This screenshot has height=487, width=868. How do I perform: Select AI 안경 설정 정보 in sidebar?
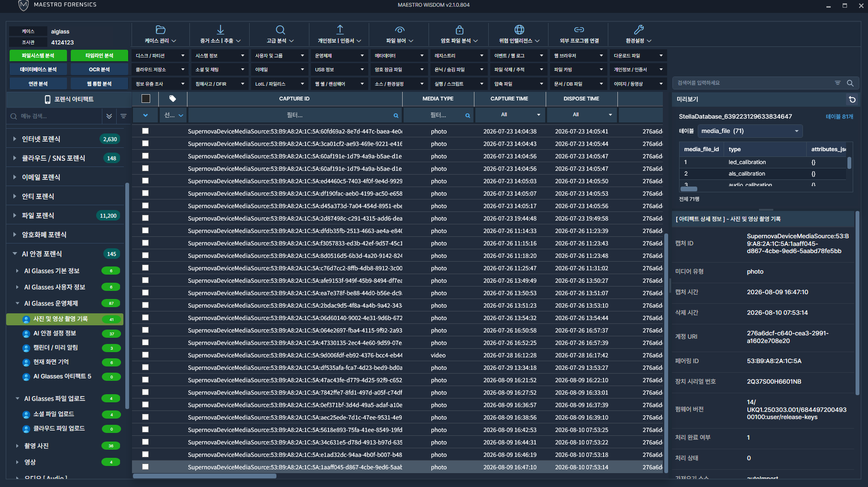click(x=55, y=333)
